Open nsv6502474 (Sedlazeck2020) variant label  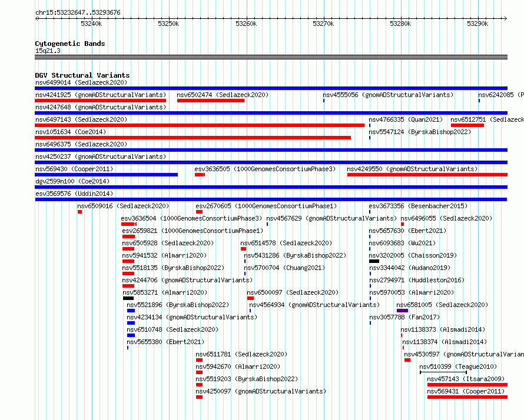[223, 95]
